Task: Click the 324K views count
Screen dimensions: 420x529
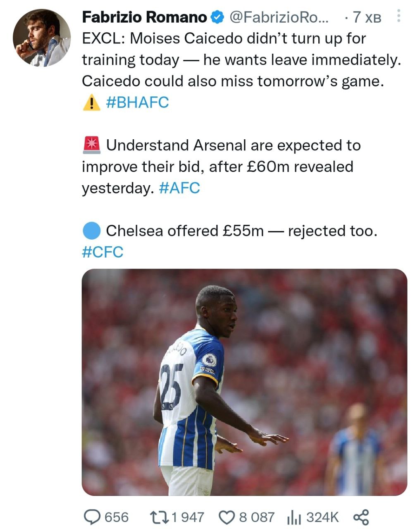Action: pos(322,517)
